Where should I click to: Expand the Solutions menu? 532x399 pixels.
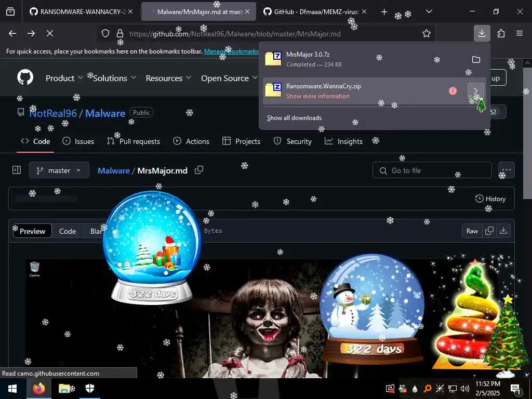pos(114,78)
